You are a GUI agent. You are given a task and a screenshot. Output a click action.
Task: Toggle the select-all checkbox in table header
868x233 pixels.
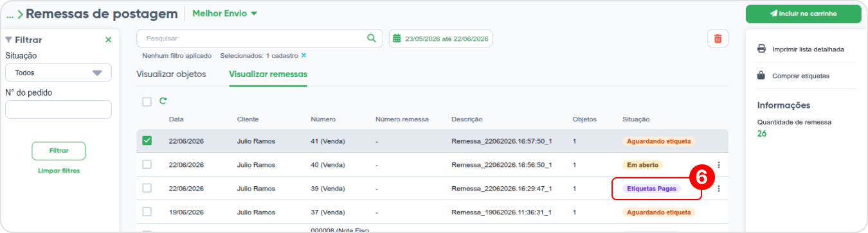[147, 101]
